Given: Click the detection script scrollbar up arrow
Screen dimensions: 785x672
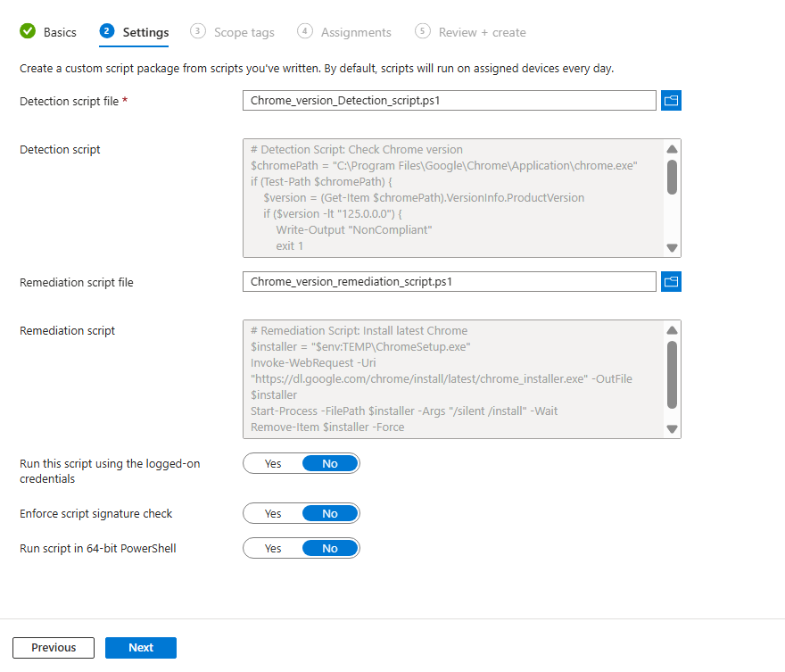Looking at the screenshot, I should 673,149.
